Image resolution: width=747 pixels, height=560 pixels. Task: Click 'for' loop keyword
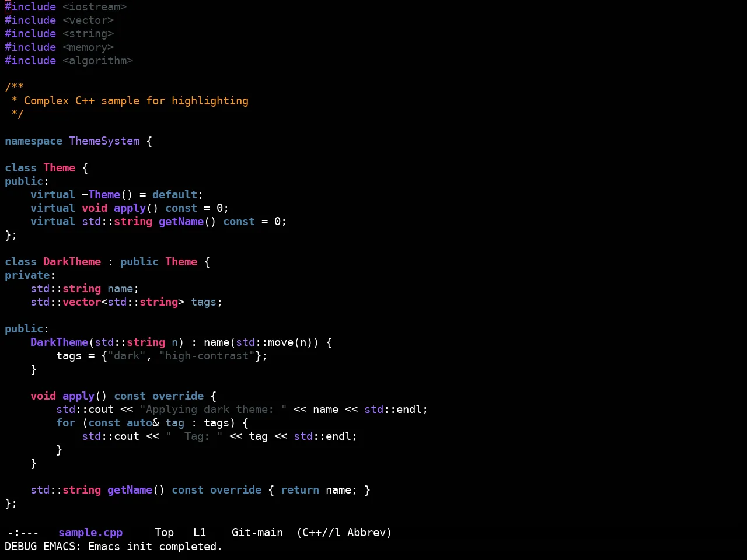(x=65, y=423)
